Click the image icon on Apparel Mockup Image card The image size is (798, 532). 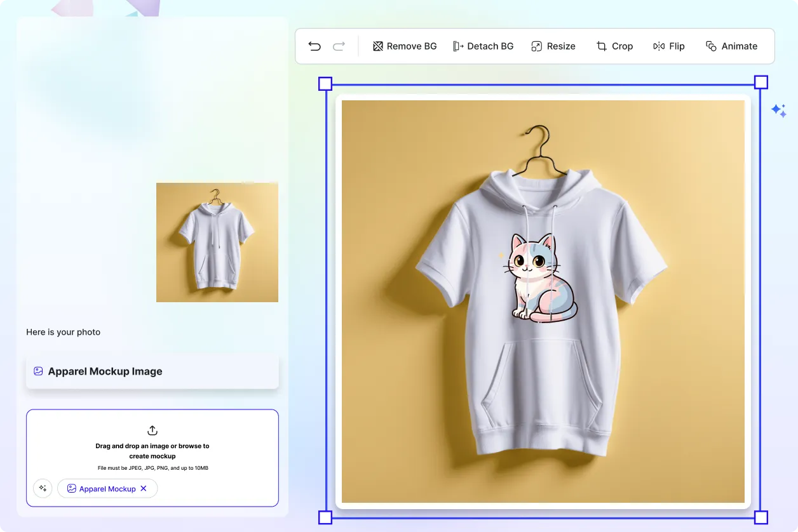coord(39,371)
